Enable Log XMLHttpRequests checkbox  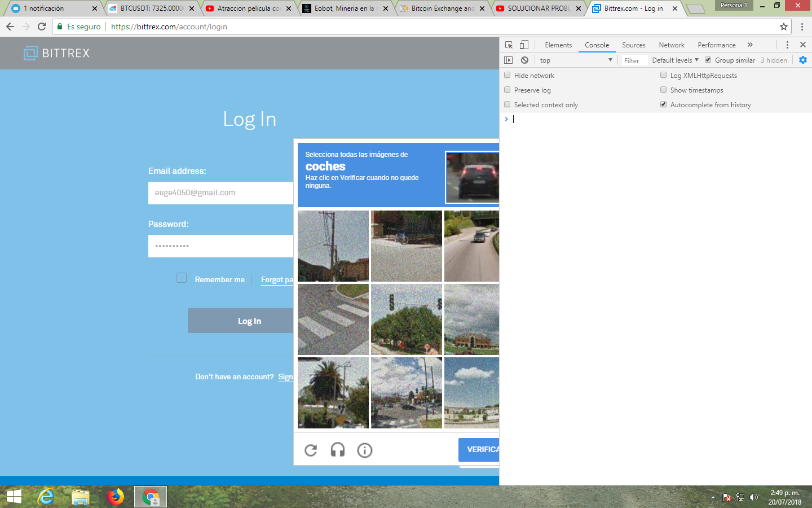(x=664, y=75)
